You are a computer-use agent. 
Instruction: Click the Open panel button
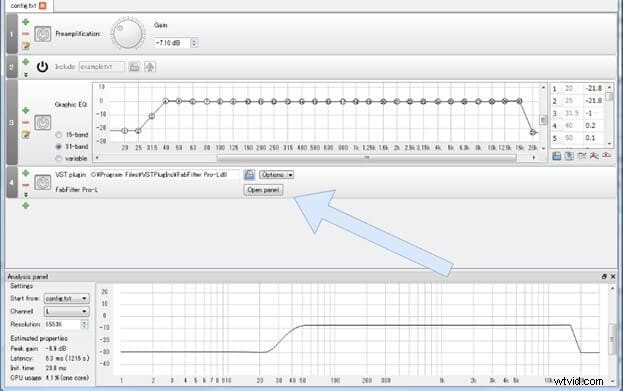(263, 190)
